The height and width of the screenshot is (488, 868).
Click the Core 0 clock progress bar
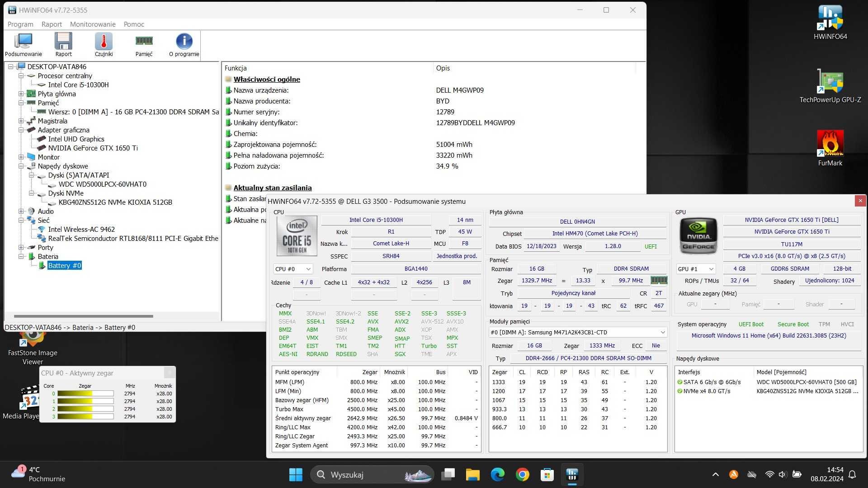click(85, 394)
